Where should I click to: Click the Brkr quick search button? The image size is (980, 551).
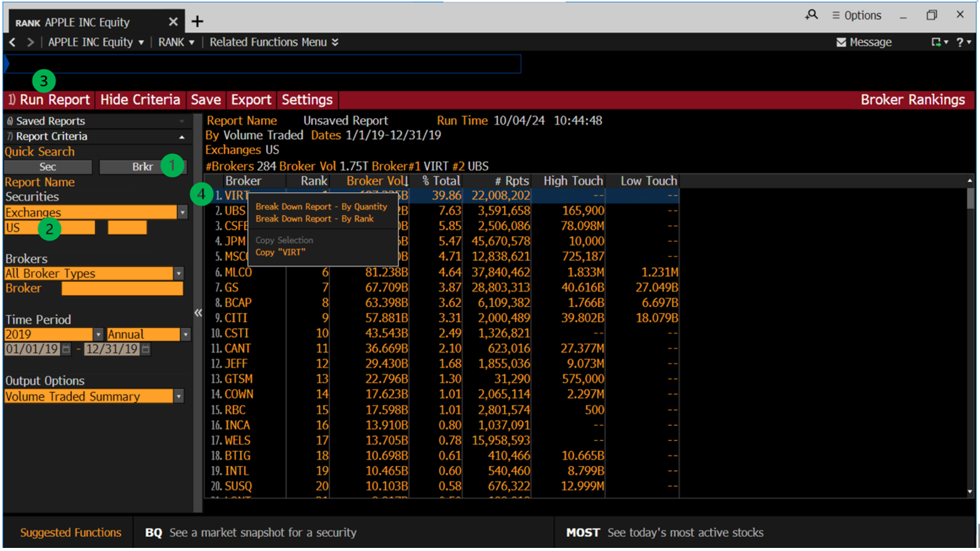[142, 167]
